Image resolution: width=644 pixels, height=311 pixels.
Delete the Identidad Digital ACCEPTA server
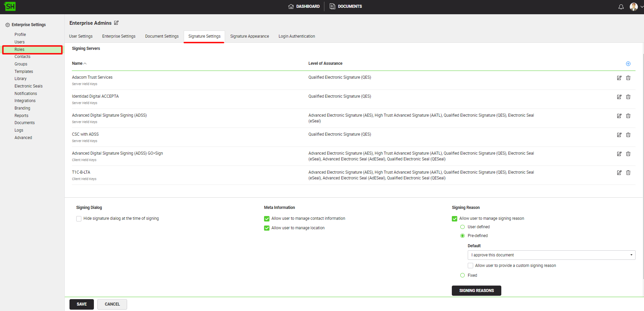click(x=628, y=97)
